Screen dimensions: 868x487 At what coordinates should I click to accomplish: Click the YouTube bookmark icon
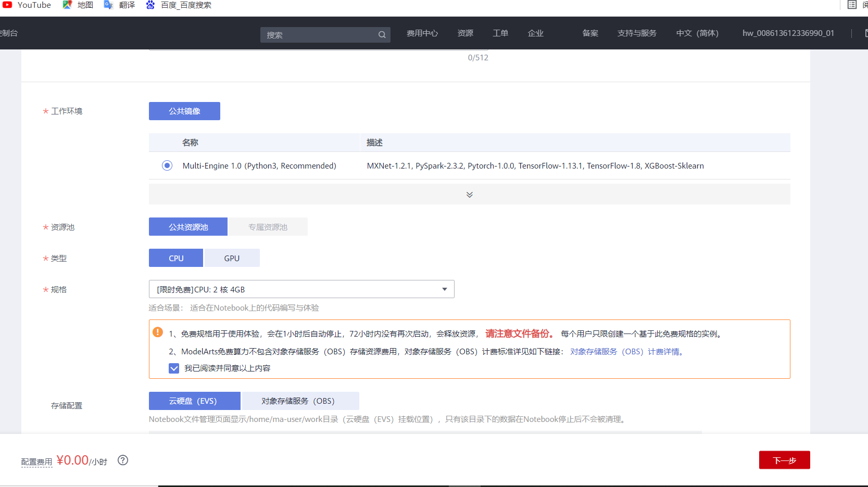pos(7,5)
